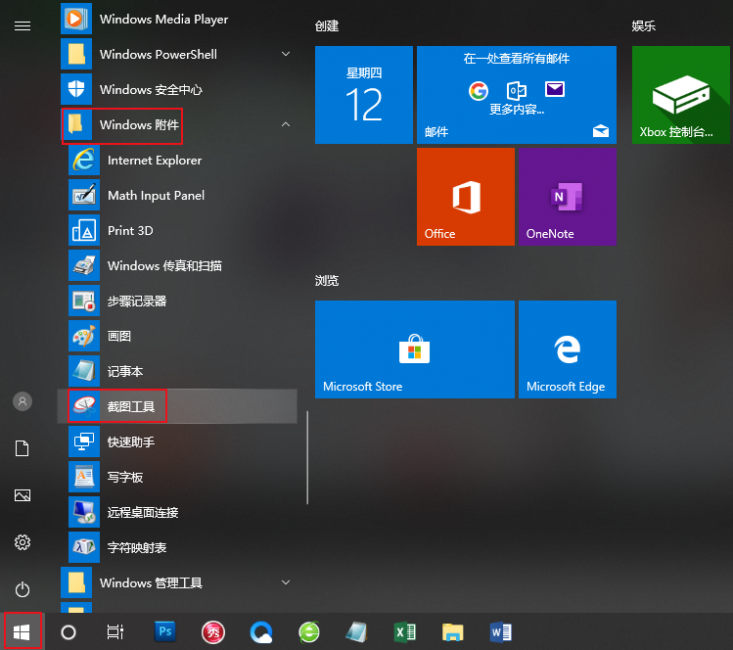This screenshot has height=650, width=733.
Task: Expand Windows PowerShell folder chevron
Action: pyautogui.click(x=286, y=54)
